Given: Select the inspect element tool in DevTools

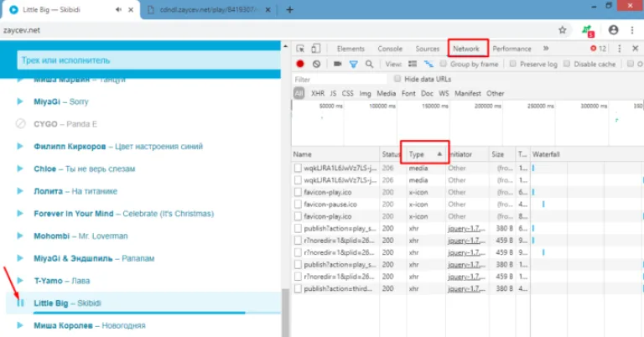Looking at the screenshot, I should point(300,49).
